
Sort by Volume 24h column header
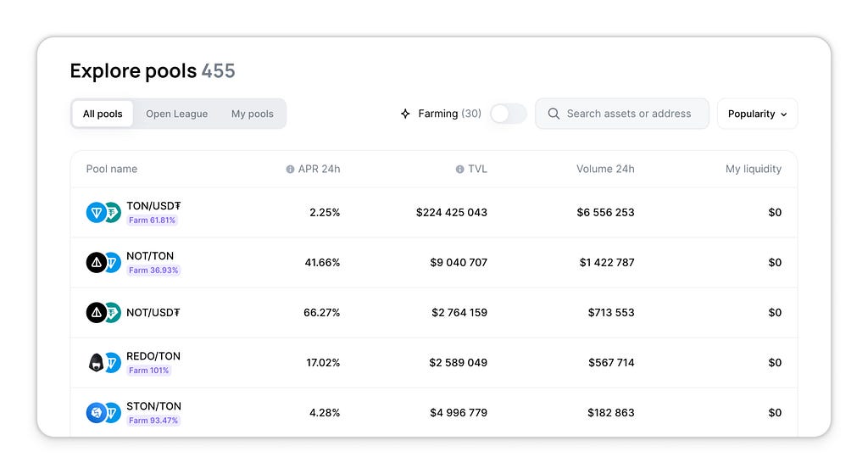tap(605, 170)
